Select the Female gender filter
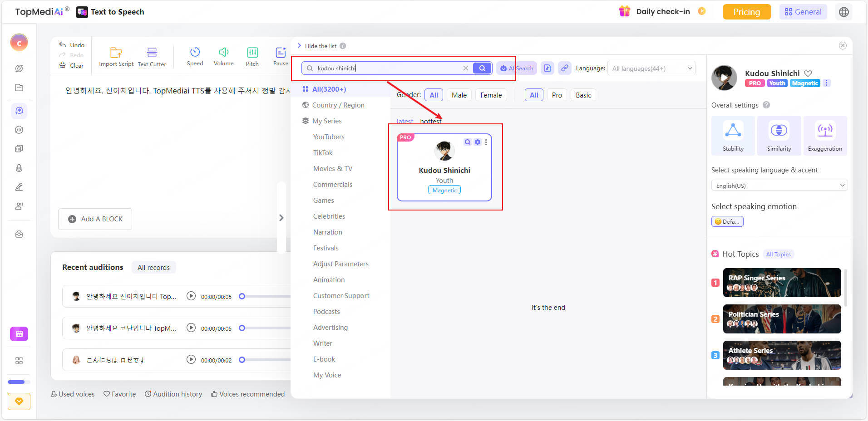The height and width of the screenshot is (421, 868). [491, 95]
